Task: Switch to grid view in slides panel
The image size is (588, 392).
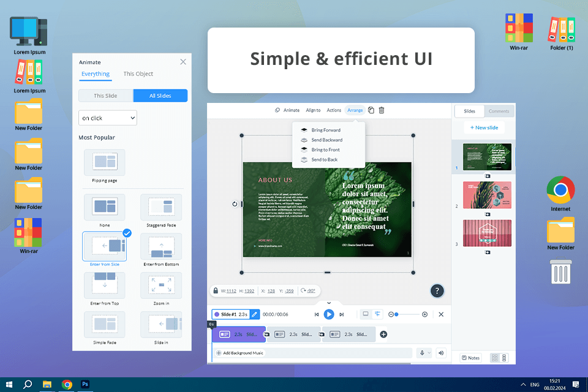Action: (x=495, y=358)
